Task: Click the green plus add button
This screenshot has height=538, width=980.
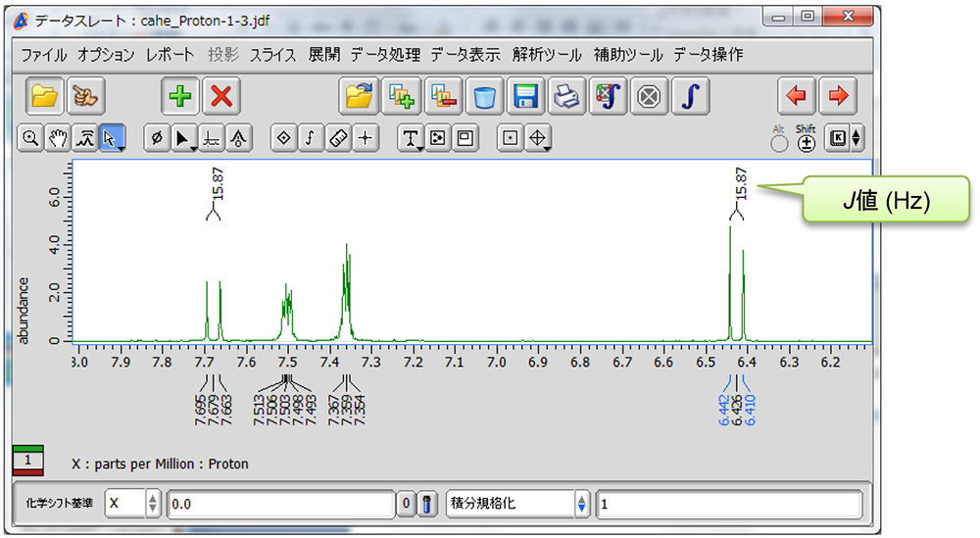Action: pos(181,96)
